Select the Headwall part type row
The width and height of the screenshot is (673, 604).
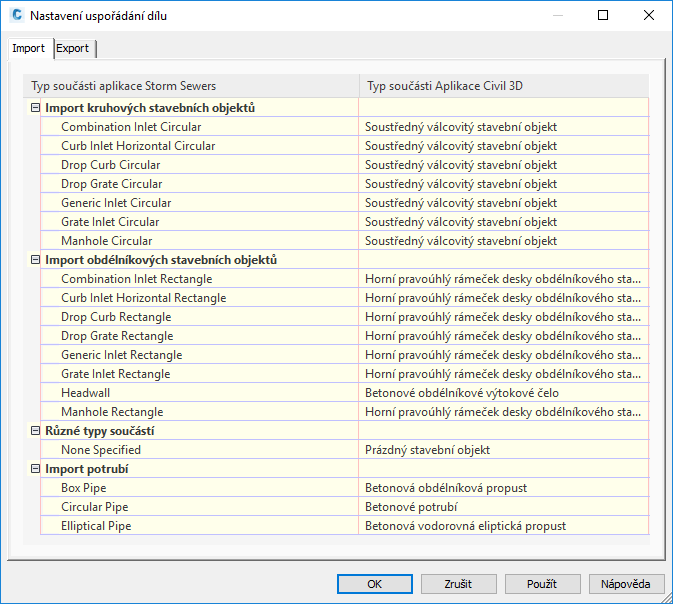point(85,393)
